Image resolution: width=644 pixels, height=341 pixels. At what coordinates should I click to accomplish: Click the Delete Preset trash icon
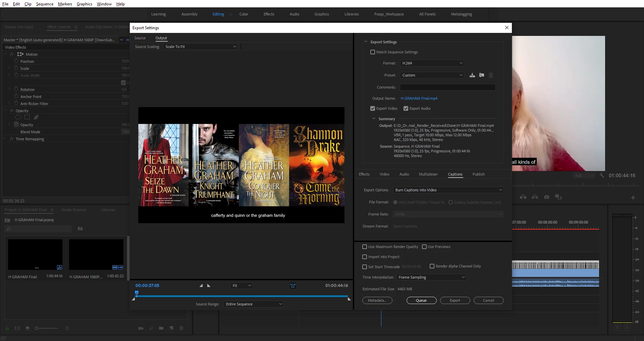click(491, 75)
